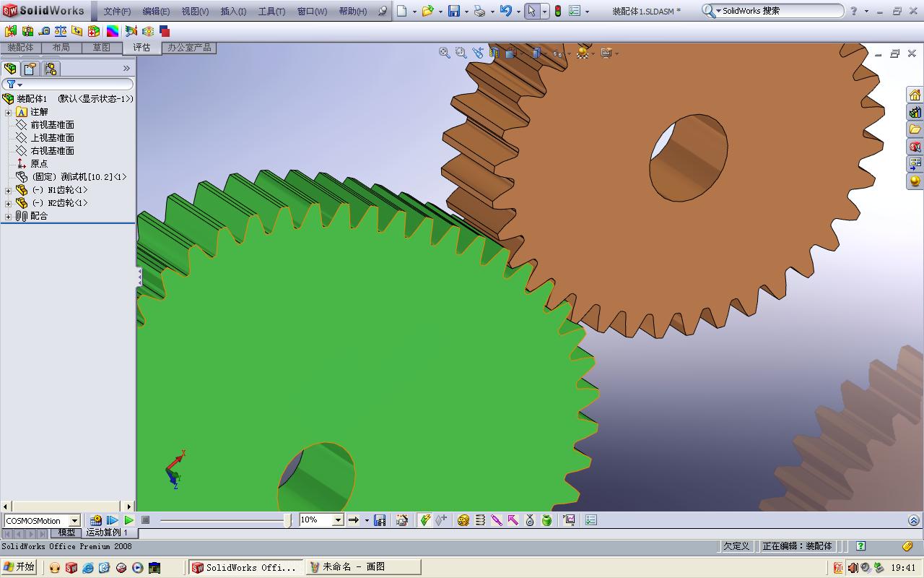Click the Spring icon in motion toolbar
Viewport: 924px width, 578px height.
(x=480, y=520)
